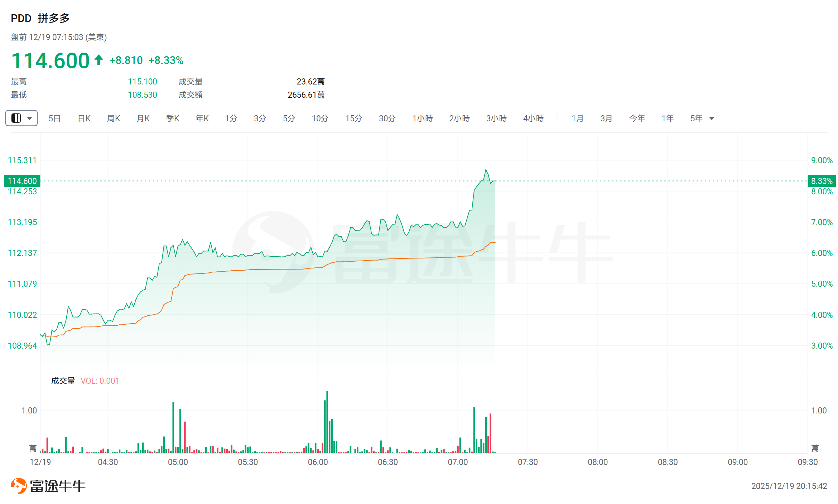The height and width of the screenshot is (504, 838).
Task: Click the 成交量 volume indicator label
Action: point(63,381)
